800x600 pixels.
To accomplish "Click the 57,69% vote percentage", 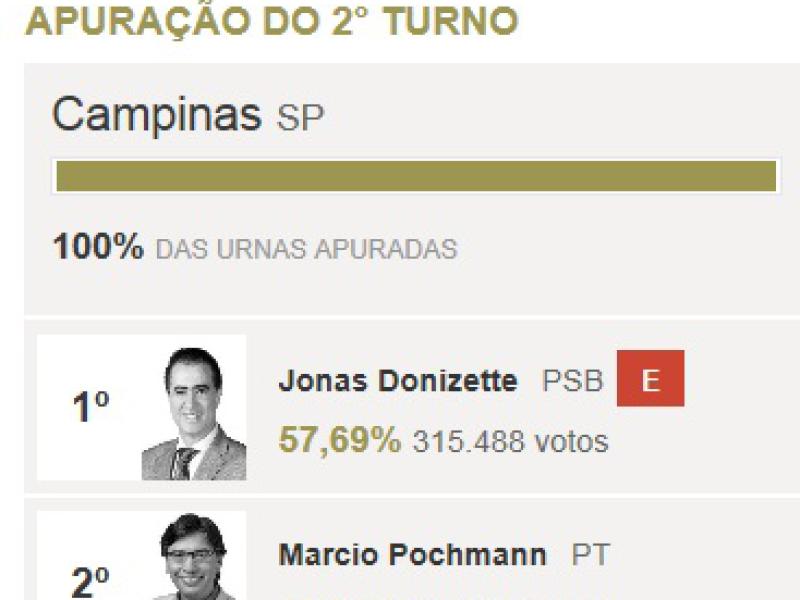I will pyautogui.click(x=339, y=440).
